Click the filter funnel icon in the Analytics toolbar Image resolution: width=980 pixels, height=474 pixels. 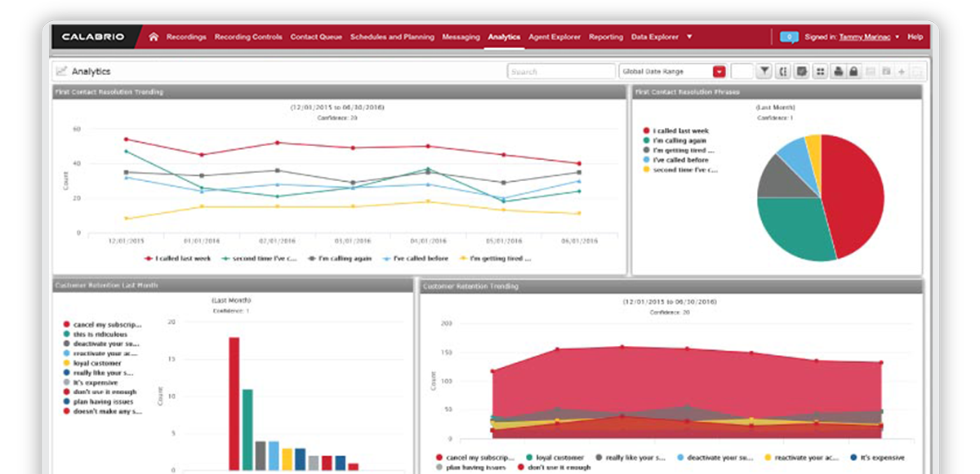764,72
